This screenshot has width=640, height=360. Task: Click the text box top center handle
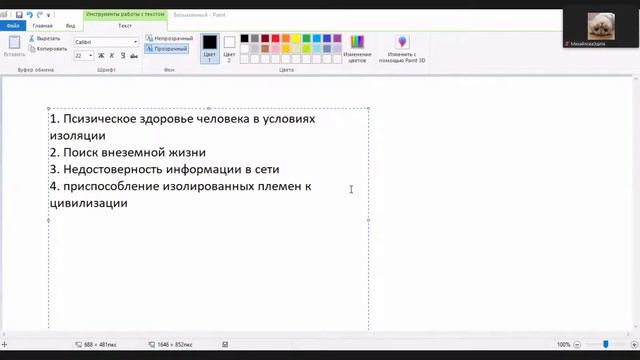pos(209,108)
